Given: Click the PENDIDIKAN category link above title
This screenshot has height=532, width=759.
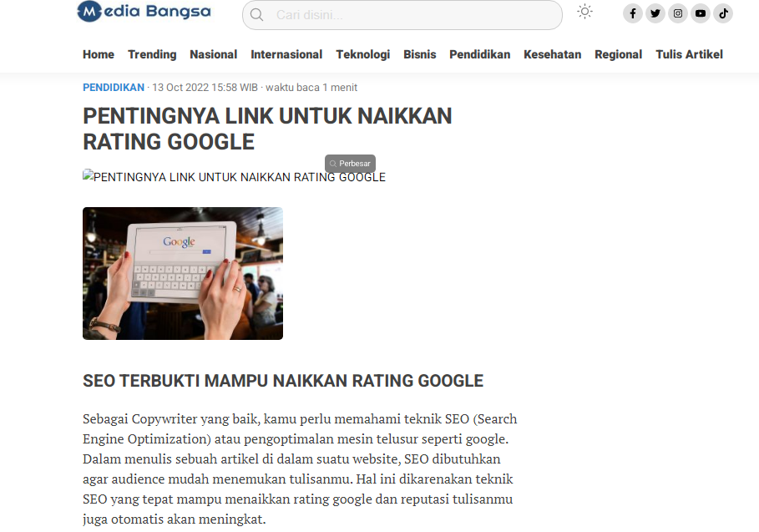Looking at the screenshot, I should 114,87.
